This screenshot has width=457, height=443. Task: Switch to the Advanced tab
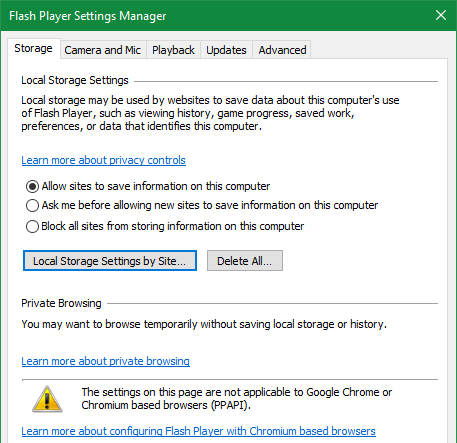point(282,50)
